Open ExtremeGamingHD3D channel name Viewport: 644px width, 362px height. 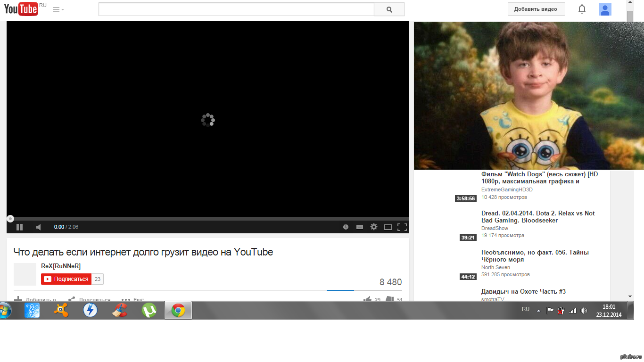507,189
